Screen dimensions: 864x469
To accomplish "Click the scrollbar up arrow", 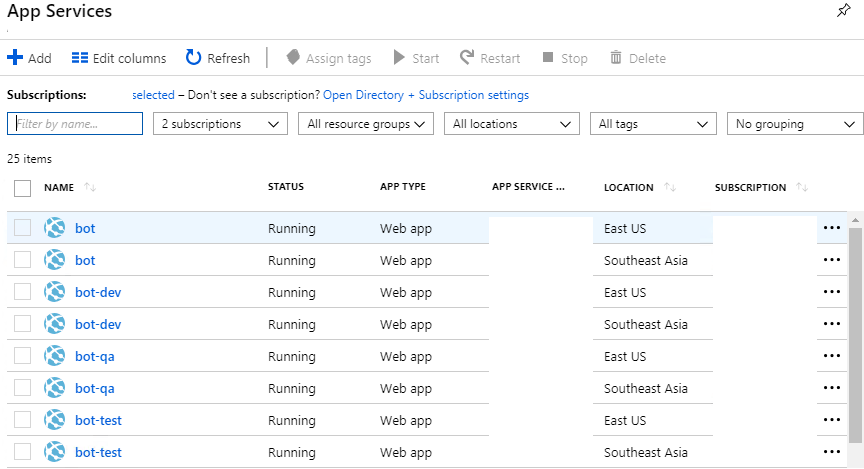I will (x=855, y=220).
